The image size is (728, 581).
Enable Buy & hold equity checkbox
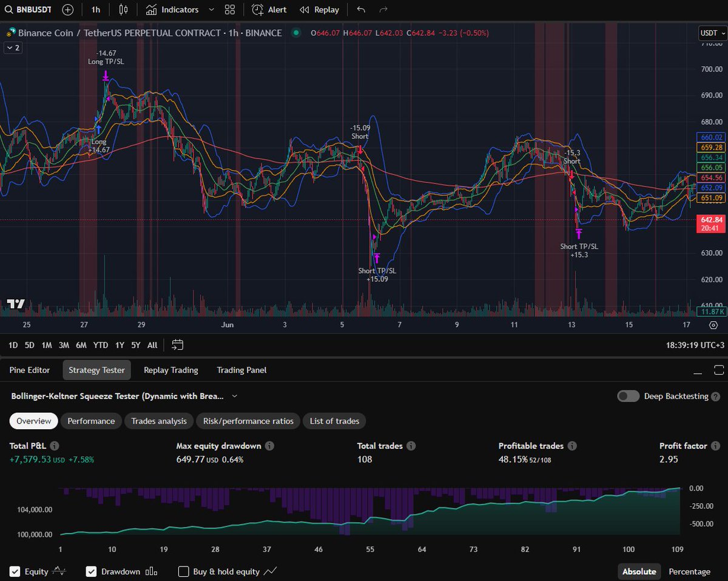[x=183, y=571]
